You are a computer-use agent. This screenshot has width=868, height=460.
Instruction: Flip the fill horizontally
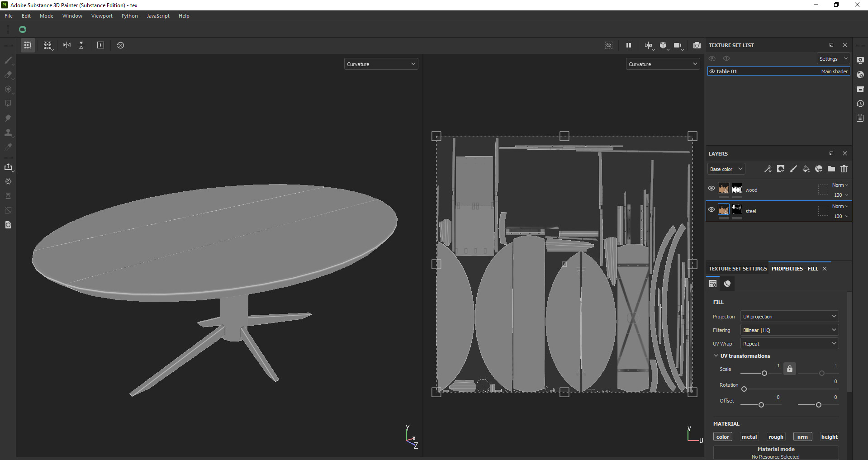coord(67,45)
